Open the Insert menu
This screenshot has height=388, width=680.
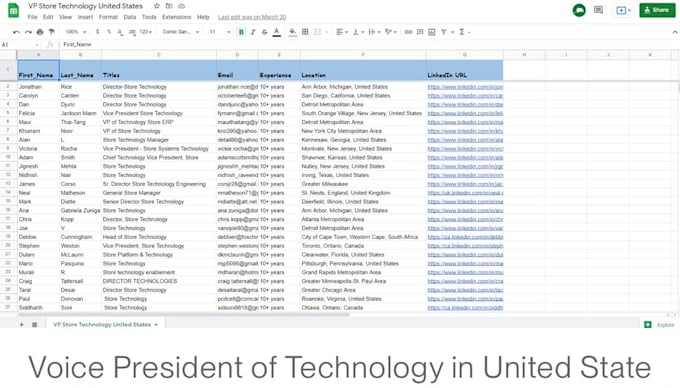click(x=85, y=17)
